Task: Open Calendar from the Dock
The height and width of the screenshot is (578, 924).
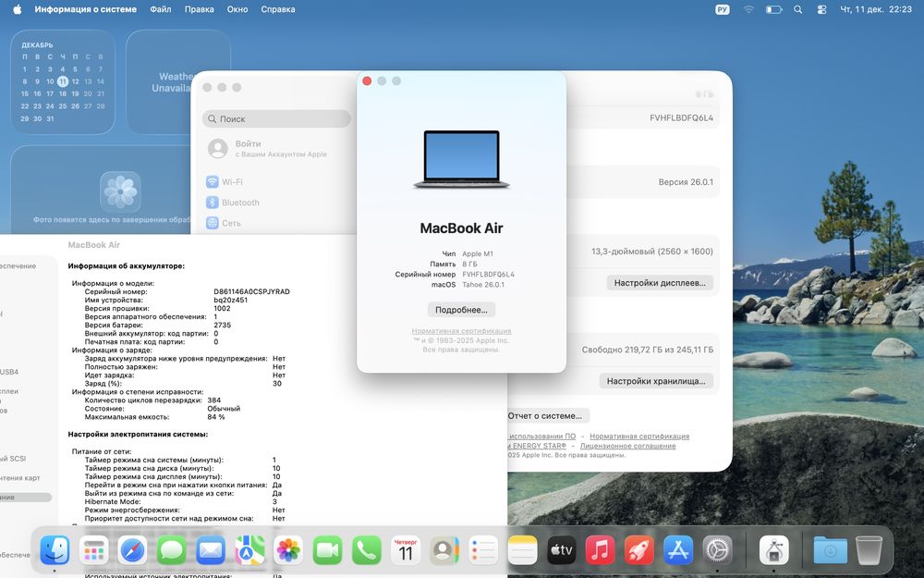Action: (x=406, y=550)
